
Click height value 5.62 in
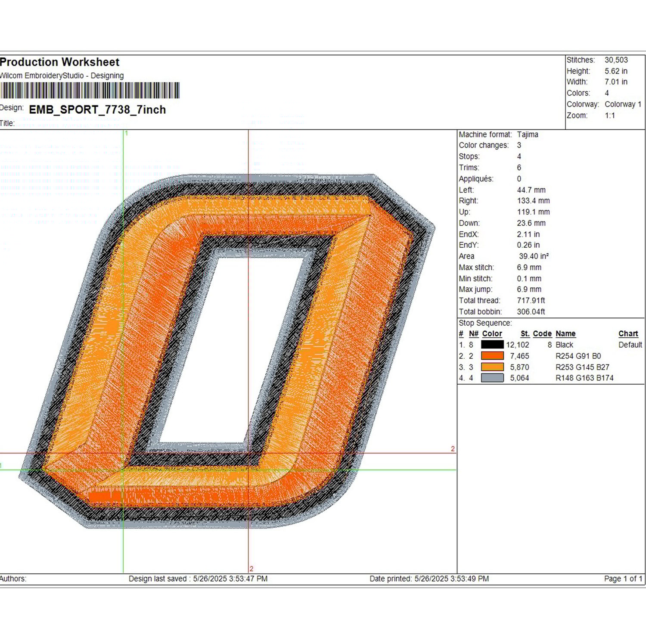pos(616,71)
